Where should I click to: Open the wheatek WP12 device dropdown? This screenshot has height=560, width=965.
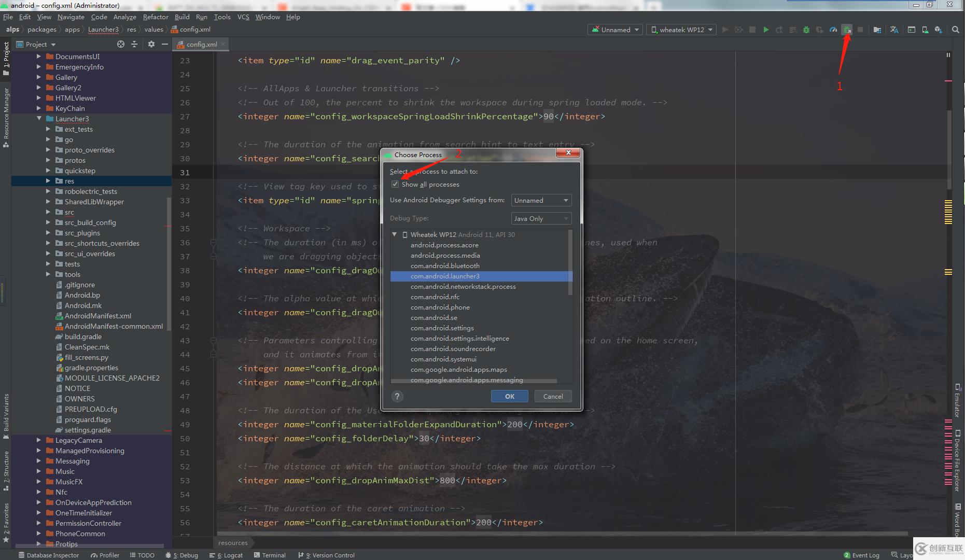click(682, 30)
